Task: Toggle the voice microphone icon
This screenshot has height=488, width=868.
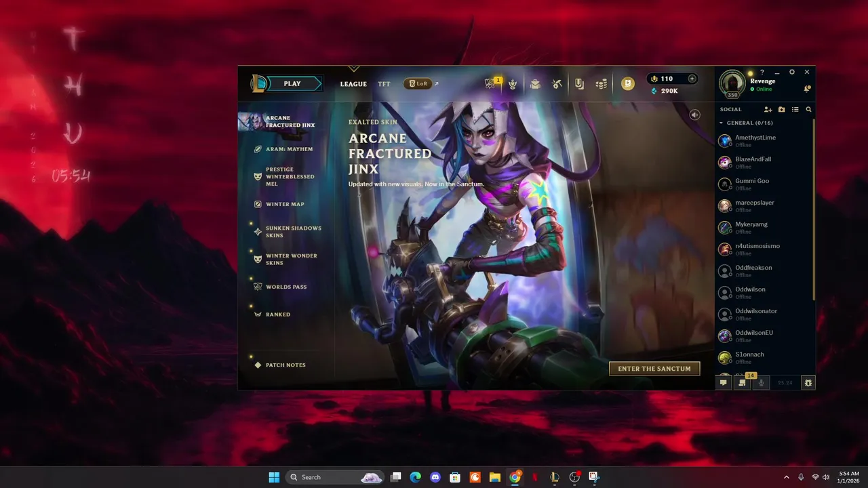Action: click(x=761, y=383)
